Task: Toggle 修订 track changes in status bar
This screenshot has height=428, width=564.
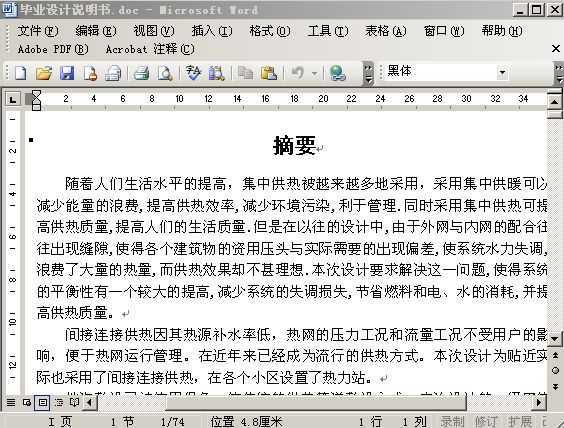Action: (x=486, y=421)
